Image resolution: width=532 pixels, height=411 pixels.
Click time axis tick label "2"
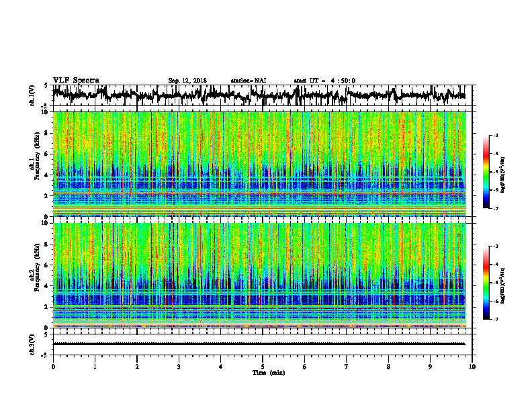coord(137,367)
